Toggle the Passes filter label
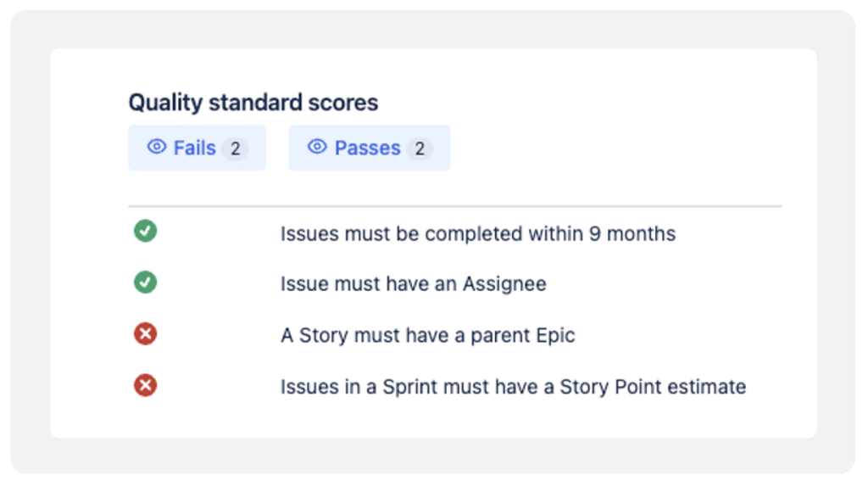The width and height of the screenshot is (868, 481). pos(367,148)
